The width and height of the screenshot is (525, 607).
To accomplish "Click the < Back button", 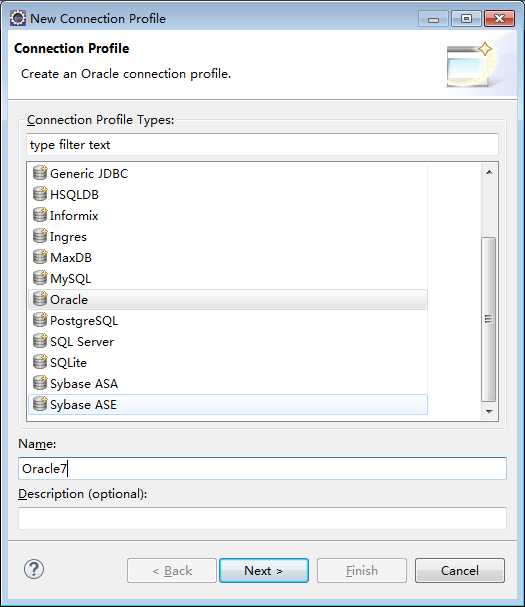I will (172, 570).
